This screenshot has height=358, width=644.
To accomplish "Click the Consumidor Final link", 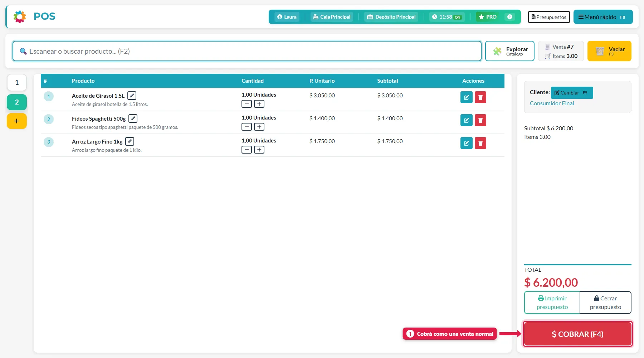I will coord(552,103).
